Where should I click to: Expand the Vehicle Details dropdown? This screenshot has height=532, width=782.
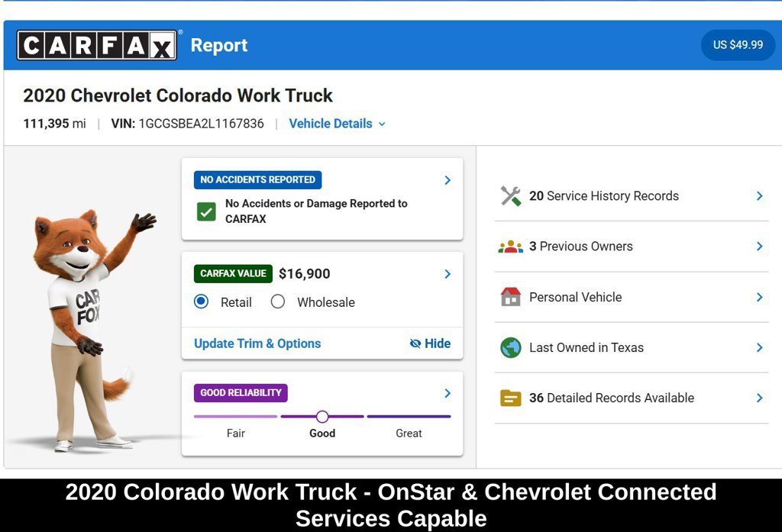pos(337,124)
